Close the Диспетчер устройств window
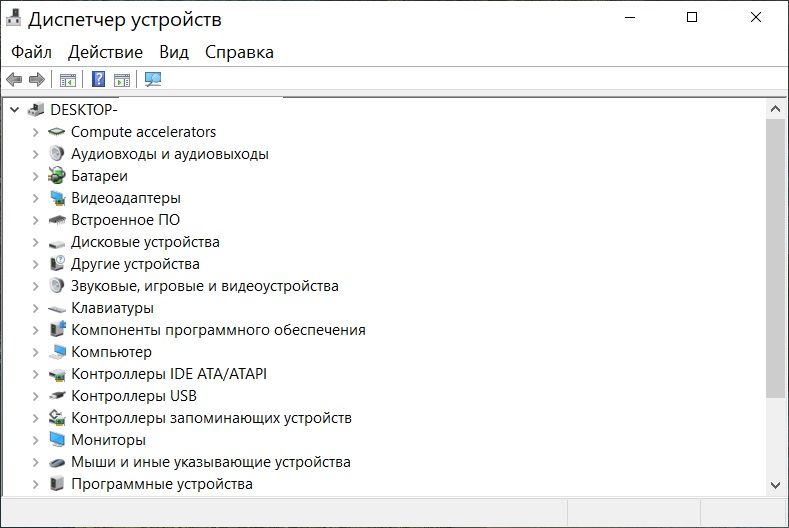The height and width of the screenshot is (528, 789). (756, 18)
